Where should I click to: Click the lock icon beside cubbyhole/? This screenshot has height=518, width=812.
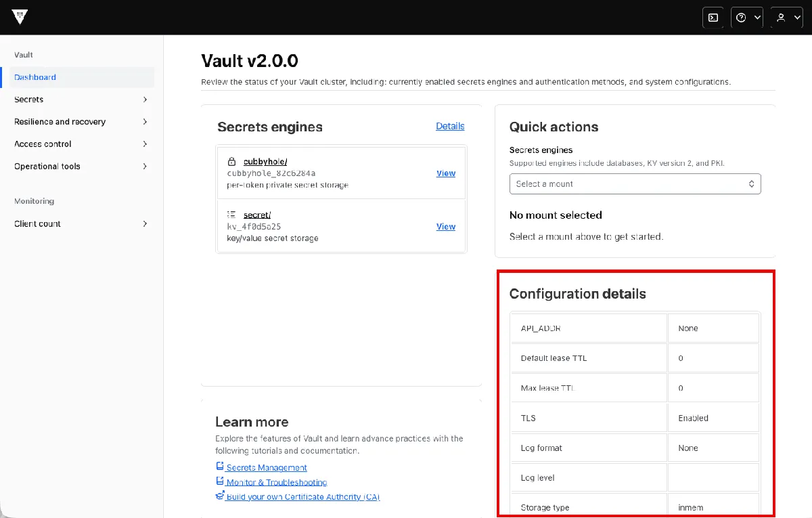(231, 162)
